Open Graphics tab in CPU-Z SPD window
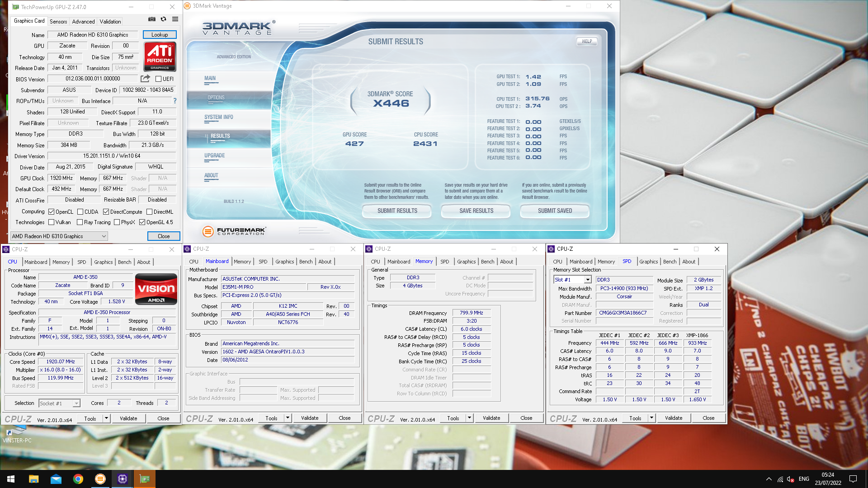 (x=649, y=262)
